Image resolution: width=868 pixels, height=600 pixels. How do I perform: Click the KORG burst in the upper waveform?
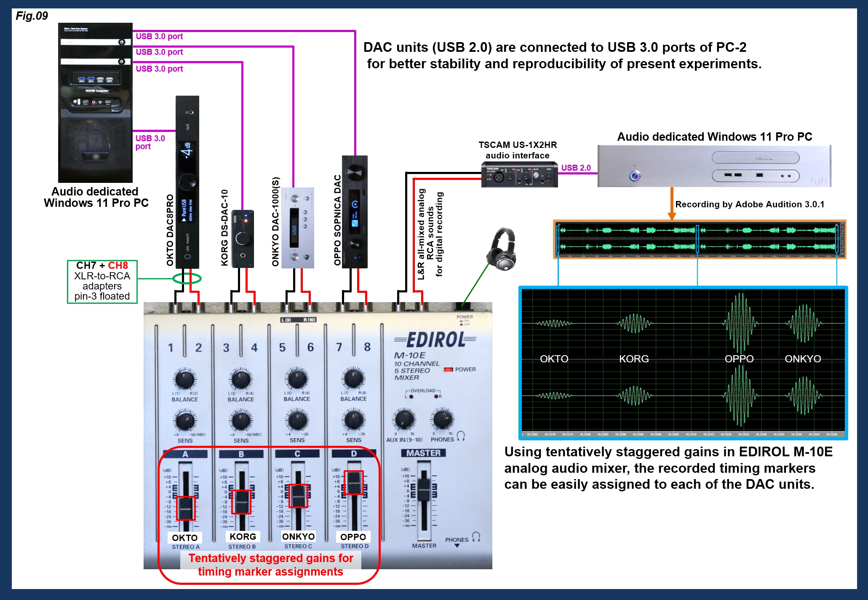click(634, 324)
